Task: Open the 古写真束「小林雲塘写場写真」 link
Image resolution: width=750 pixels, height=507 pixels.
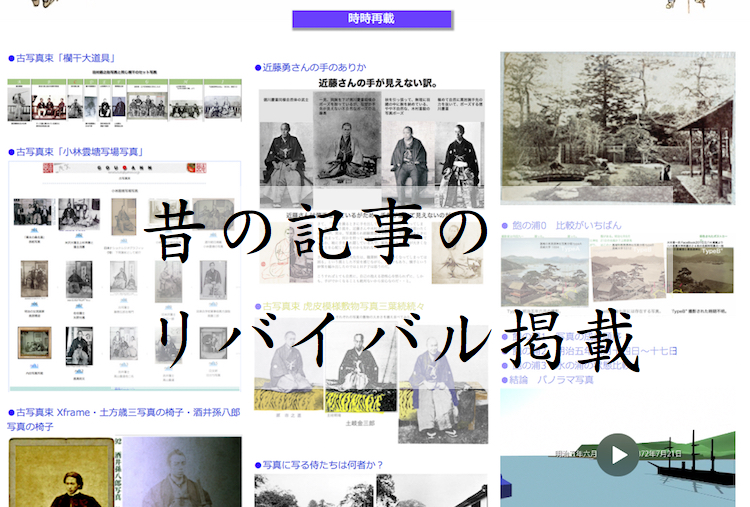Action: click(x=79, y=152)
